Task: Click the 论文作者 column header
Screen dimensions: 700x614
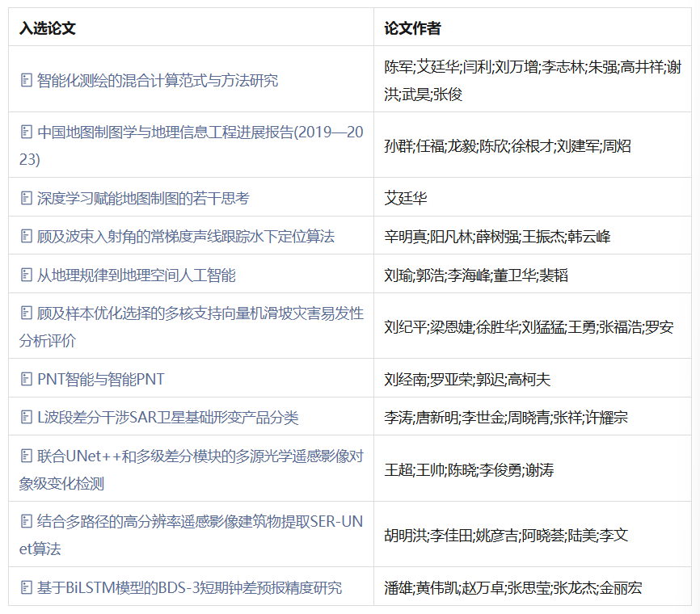Action: (412, 28)
